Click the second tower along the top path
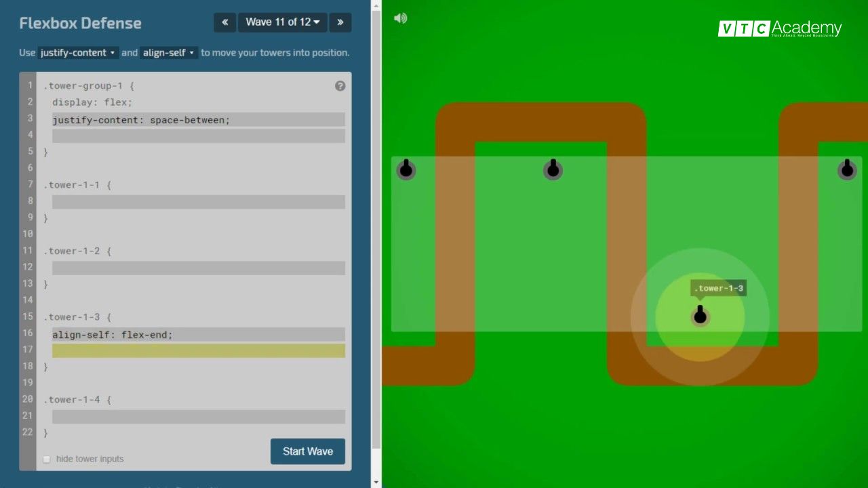The image size is (868, 488). (553, 169)
